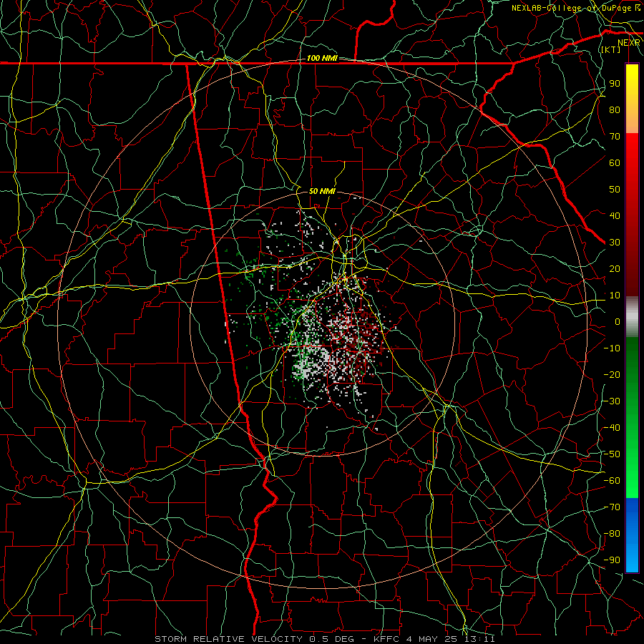Click the positive "40" scale value
This screenshot has height=644, width=644.
pos(615,215)
